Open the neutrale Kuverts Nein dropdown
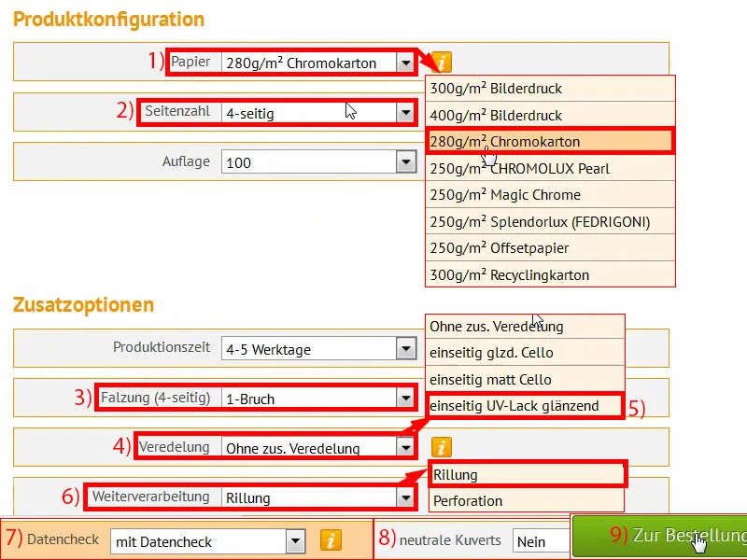This screenshot has width=747, height=560. coord(542,541)
